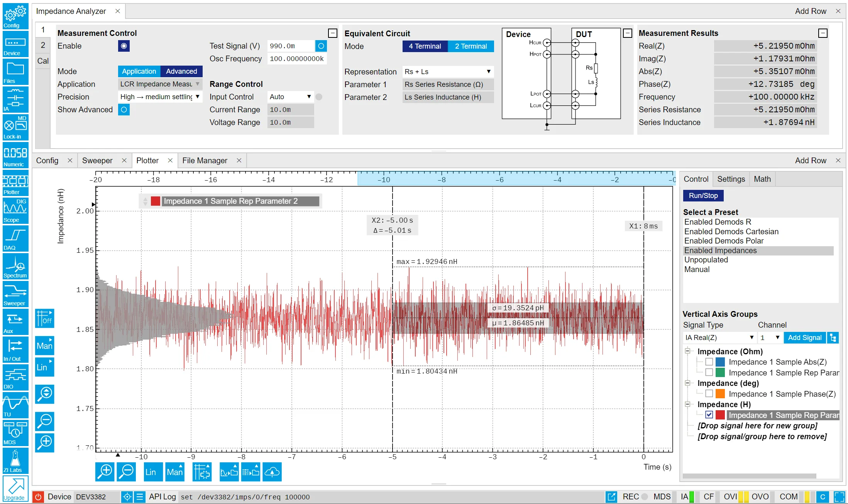
Task: Open the In/Out sidebar icon
Action: (15, 350)
